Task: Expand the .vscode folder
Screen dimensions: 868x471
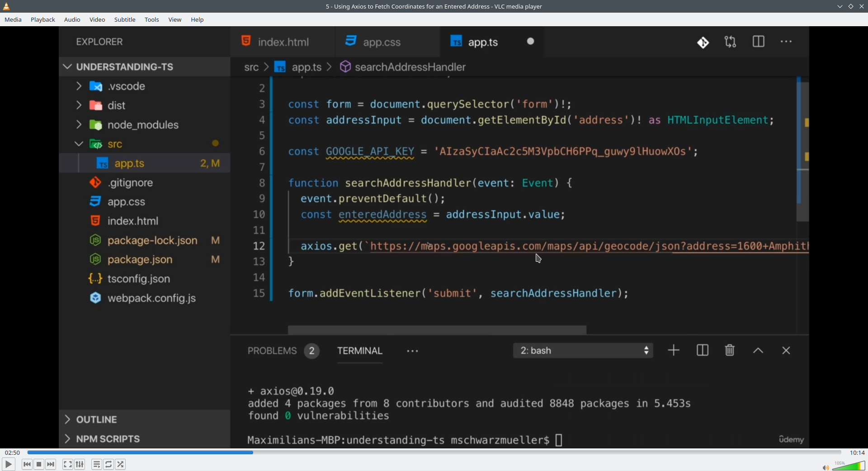Action: coord(145,86)
